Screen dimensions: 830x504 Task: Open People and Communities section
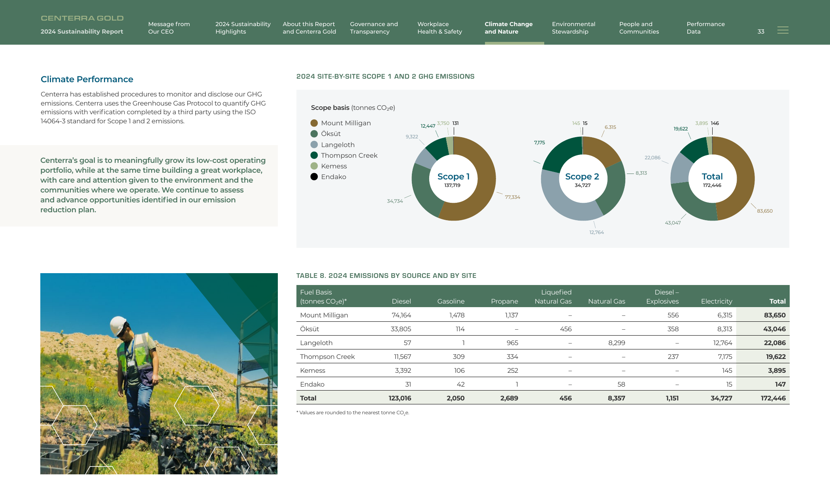639,28
